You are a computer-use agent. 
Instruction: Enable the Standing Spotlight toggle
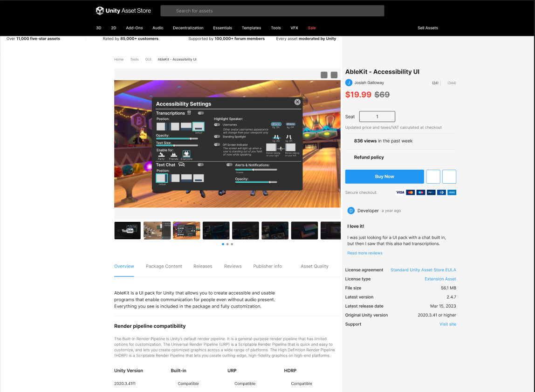216,137
